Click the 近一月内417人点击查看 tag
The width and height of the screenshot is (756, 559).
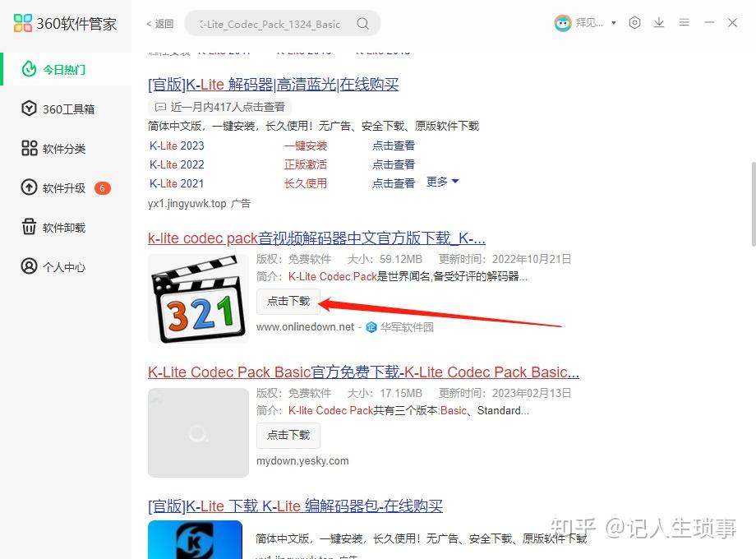220,107
